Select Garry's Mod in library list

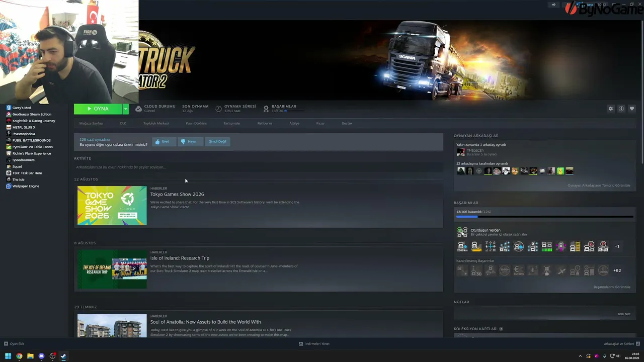(x=22, y=108)
